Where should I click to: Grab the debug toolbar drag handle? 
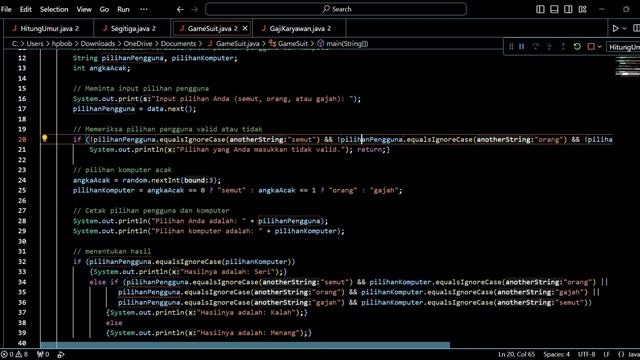[511, 47]
